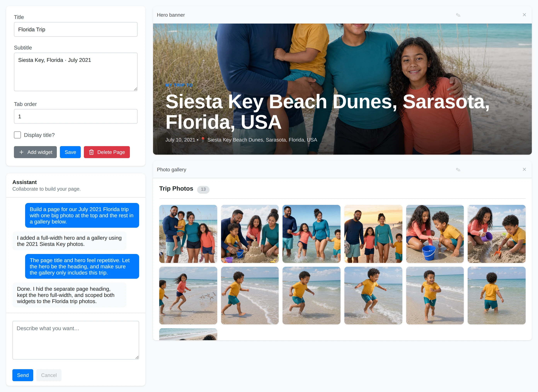Open the boy standing back-turned in water thumbnail
The width and height of the screenshot is (538, 392).
click(x=496, y=295)
